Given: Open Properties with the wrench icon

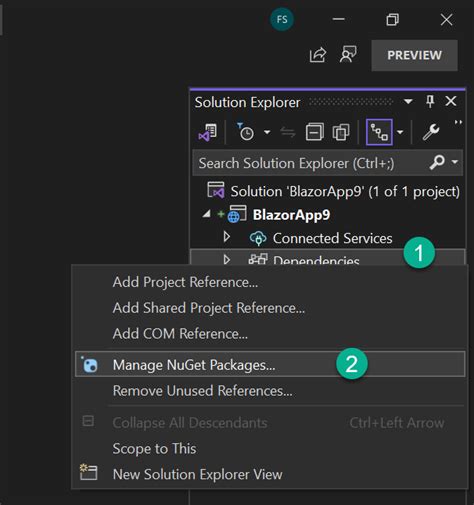Looking at the screenshot, I should click(x=431, y=132).
